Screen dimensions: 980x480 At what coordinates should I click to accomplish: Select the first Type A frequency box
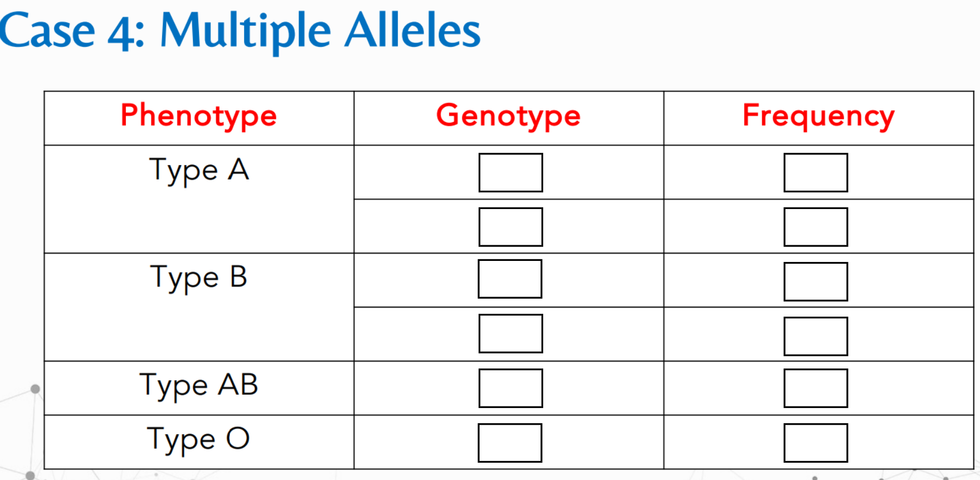click(815, 173)
